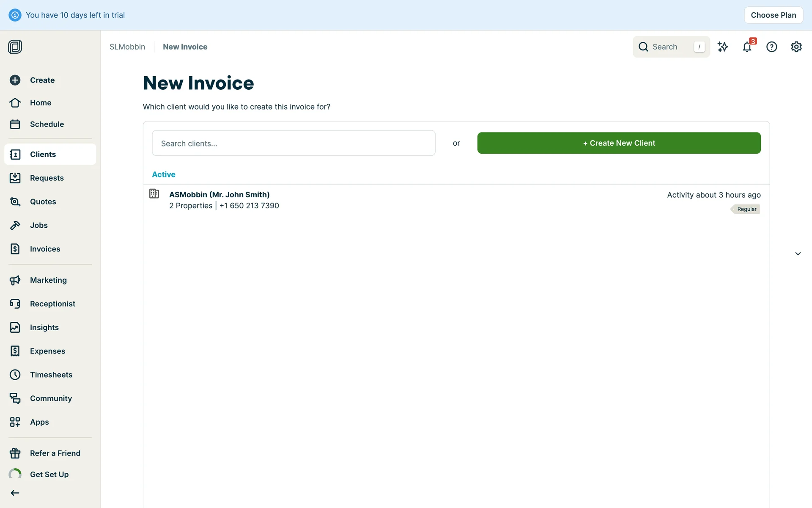Image resolution: width=812 pixels, height=508 pixels.
Task: Click the Create plus icon
Action: [x=15, y=80]
